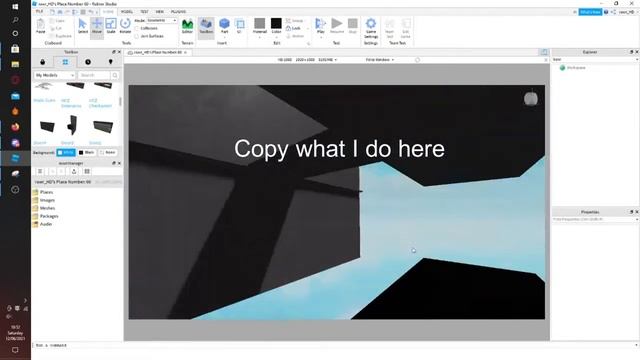Click the Resume playback button
This screenshot has height=360, width=640.
337,26
